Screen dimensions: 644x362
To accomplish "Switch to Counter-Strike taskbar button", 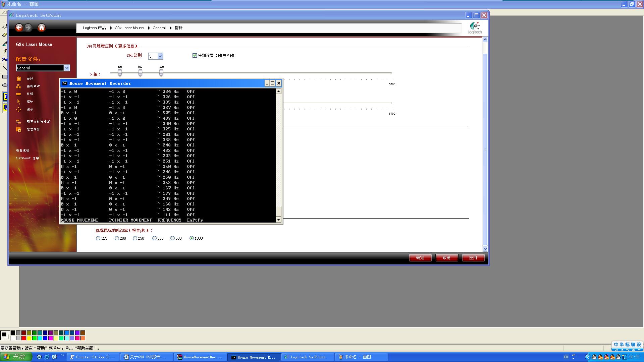I will 93,357.
